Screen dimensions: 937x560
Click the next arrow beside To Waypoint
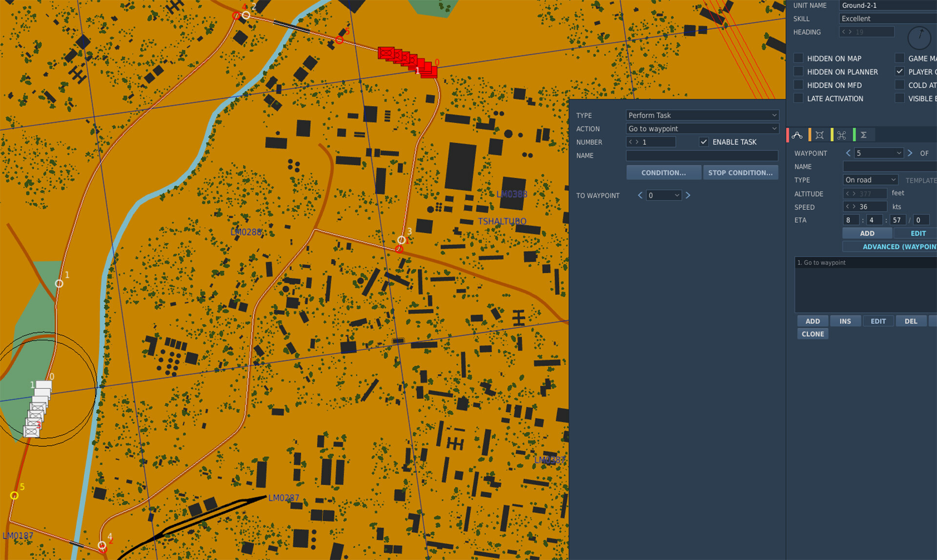click(x=688, y=195)
